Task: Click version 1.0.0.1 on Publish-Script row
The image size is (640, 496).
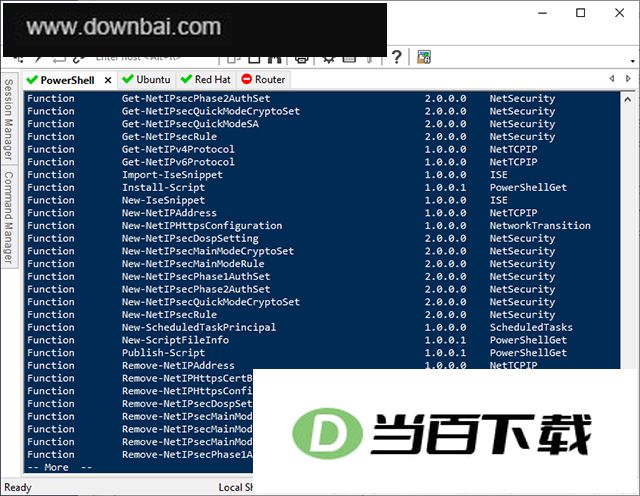Action: pyautogui.click(x=445, y=353)
